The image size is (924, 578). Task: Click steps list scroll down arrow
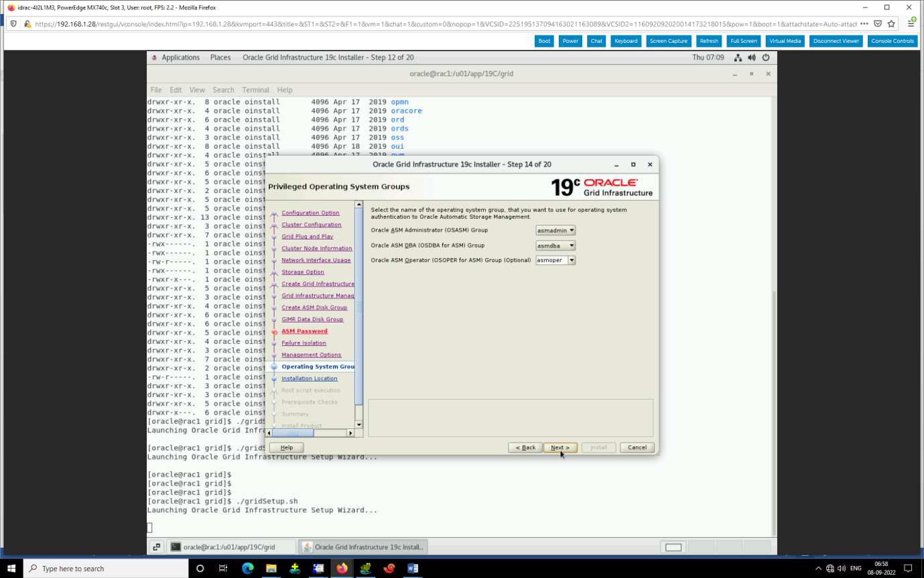coord(358,425)
